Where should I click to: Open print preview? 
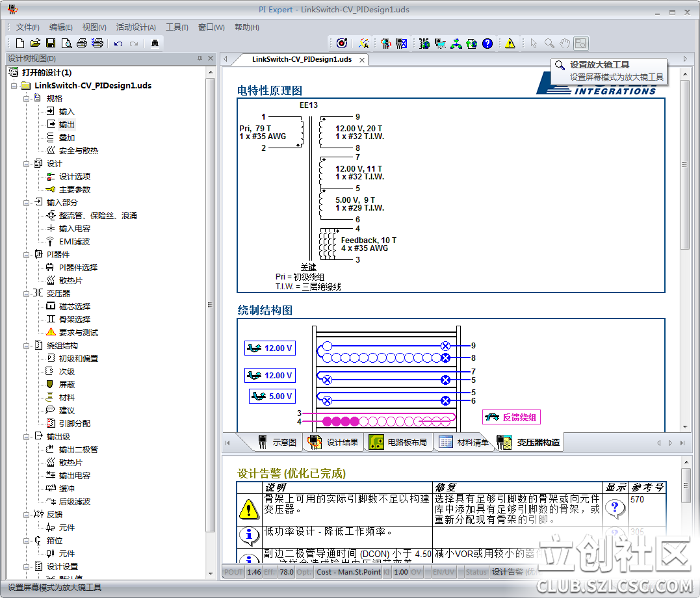[66, 44]
